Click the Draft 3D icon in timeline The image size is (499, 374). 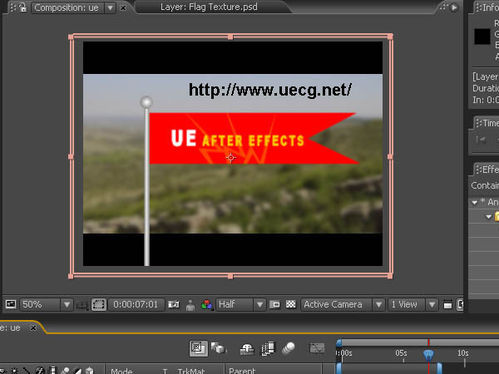pyautogui.click(x=219, y=348)
